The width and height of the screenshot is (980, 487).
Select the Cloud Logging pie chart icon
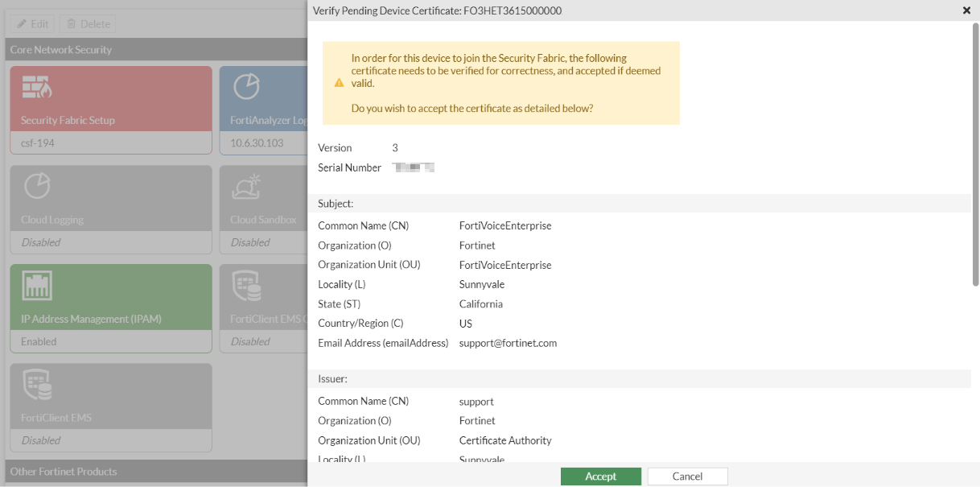coord(37,186)
